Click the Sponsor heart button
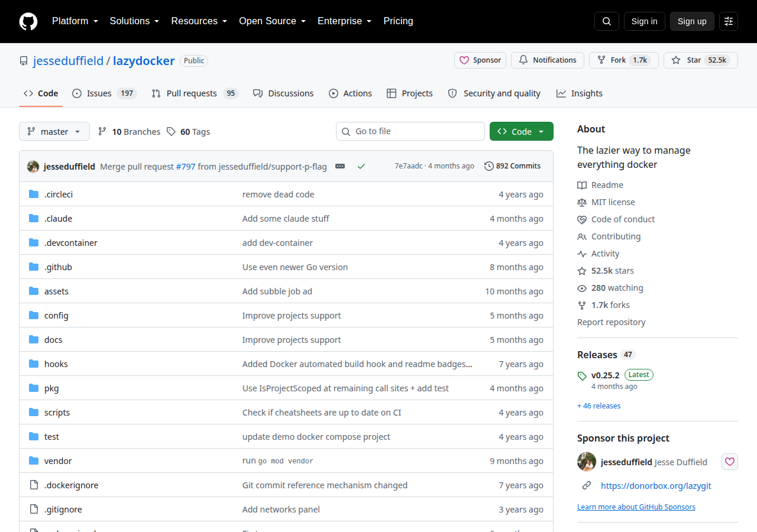 point(480,60)
